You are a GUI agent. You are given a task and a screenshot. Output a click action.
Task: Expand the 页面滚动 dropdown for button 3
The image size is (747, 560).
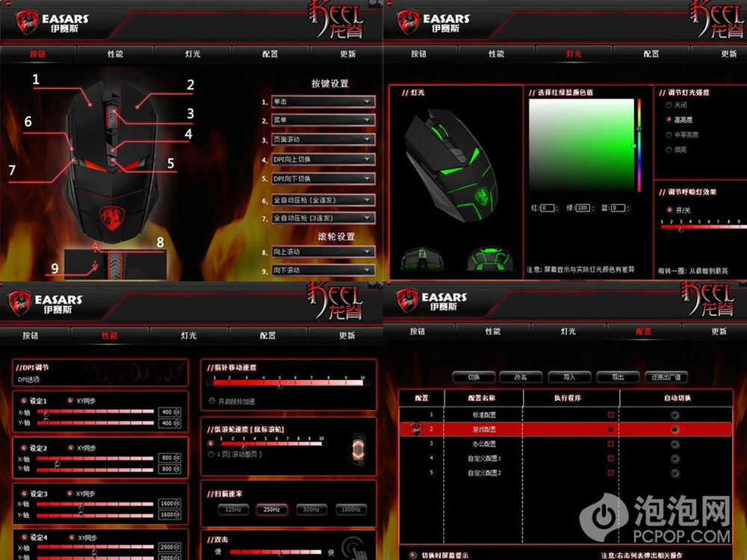click(x=321, y=140)
